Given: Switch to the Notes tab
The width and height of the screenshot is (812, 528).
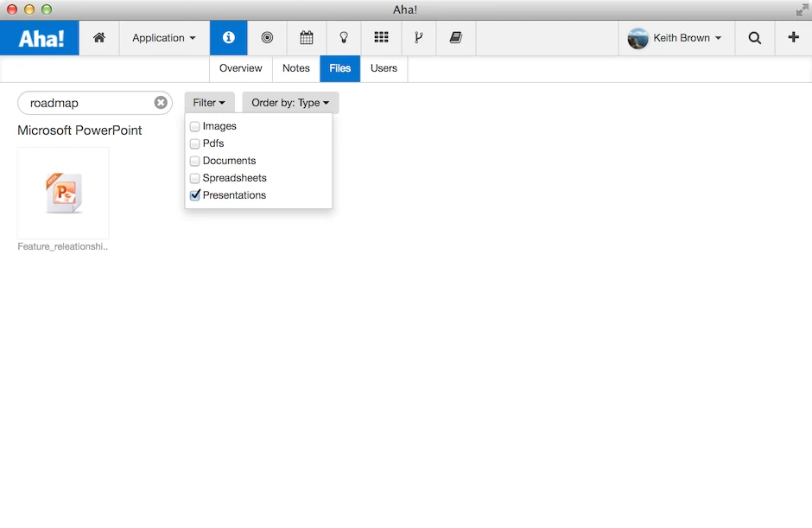Looking at the screenshot, I should (x=296, y=68).
